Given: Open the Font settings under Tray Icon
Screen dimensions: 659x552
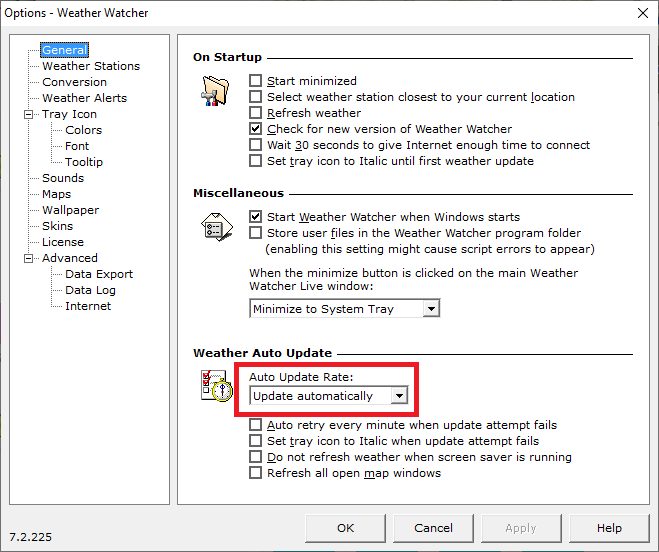Looking at the screenshot, I should (x=77, y=146).
